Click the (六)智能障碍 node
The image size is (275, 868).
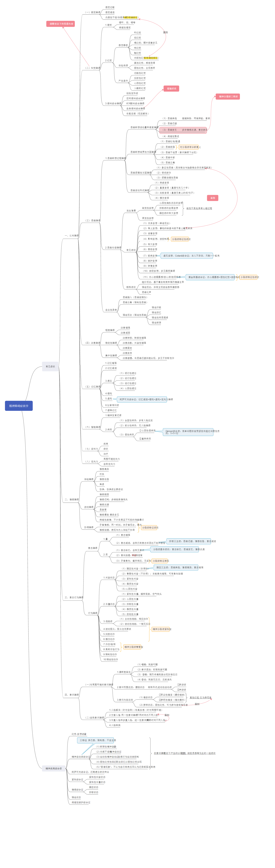coord(92,427)
